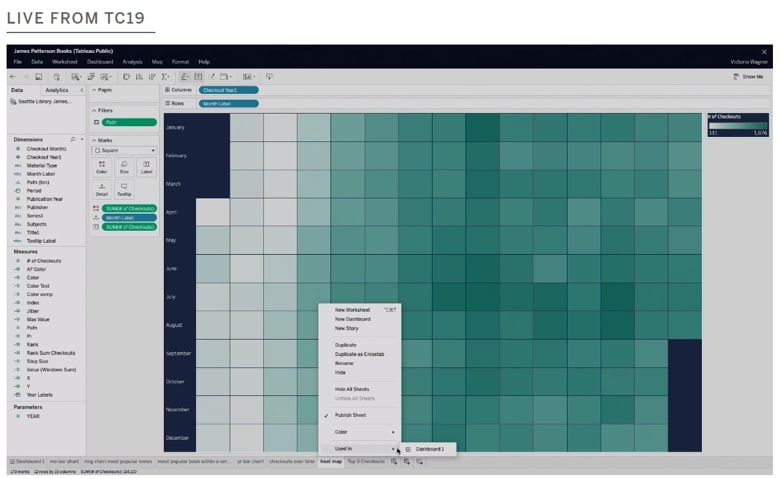The height and width of the screenshot is (479, 781).
Task: Open the Top 5 Checkouts sheet tab
Action: 366,462
